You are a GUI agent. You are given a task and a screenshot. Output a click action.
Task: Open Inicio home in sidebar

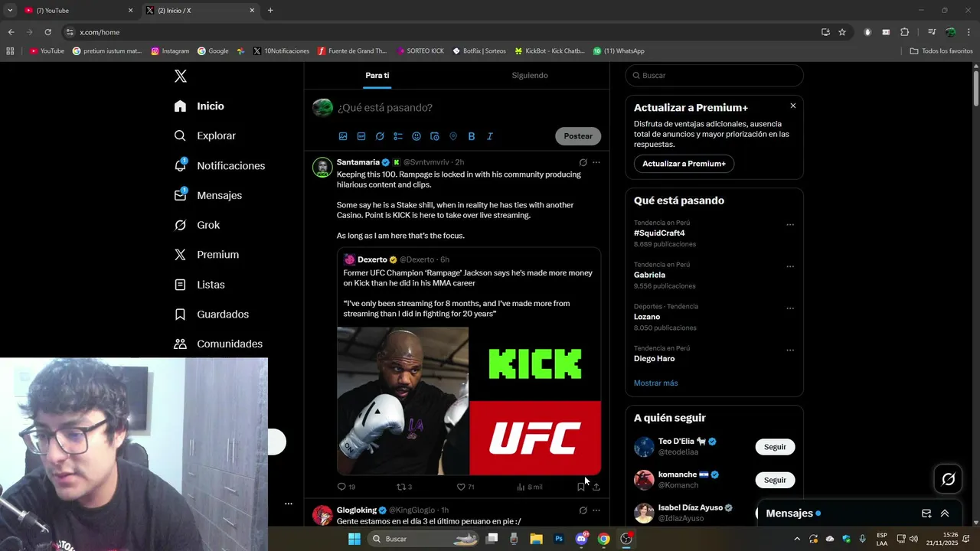pyautogui.click(x=200, y=106)
